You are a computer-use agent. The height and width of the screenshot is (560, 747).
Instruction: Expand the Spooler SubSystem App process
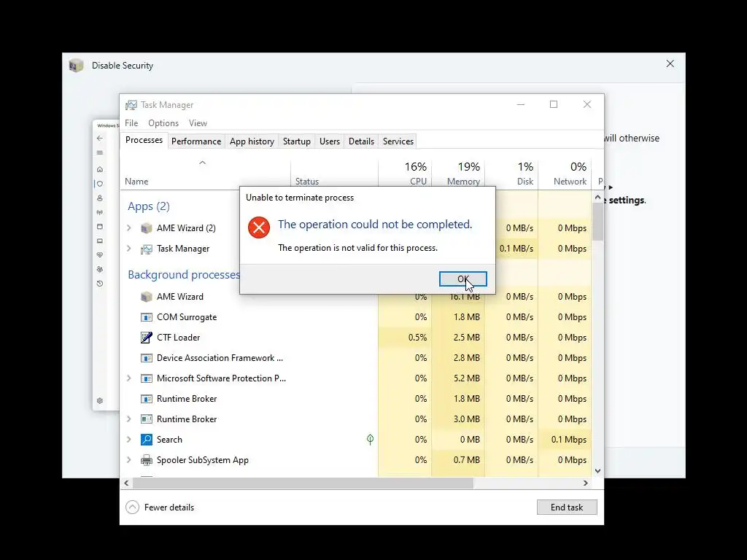coord(128,460)
